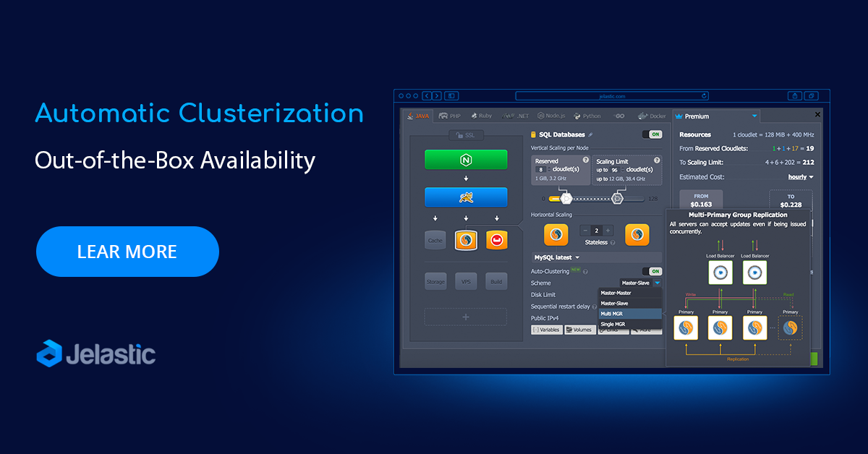Click the LEAR MORE button
The width and height of the screenshot is (868, 454).
point(127,251)
